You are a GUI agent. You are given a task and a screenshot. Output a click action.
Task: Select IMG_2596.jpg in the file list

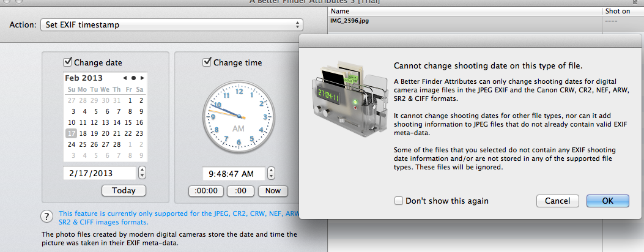click(x=350, y=21)
